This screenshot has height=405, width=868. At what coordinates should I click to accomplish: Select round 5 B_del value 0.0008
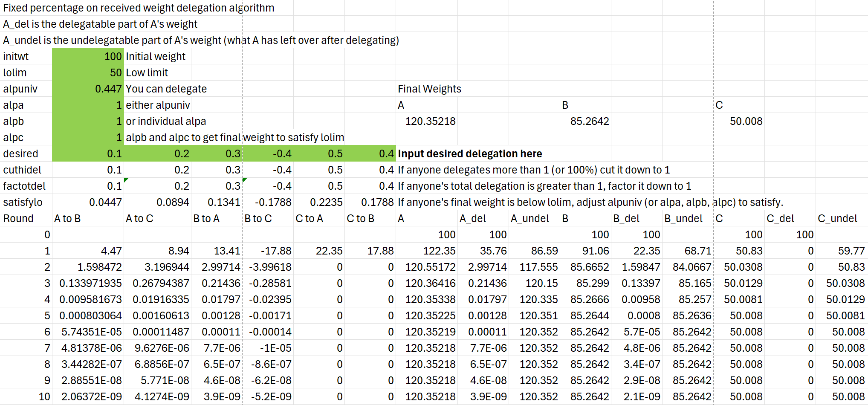(637, 315)
